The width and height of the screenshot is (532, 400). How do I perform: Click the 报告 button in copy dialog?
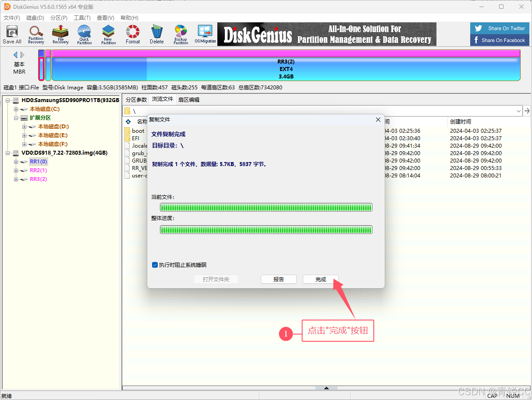point(279,280)
